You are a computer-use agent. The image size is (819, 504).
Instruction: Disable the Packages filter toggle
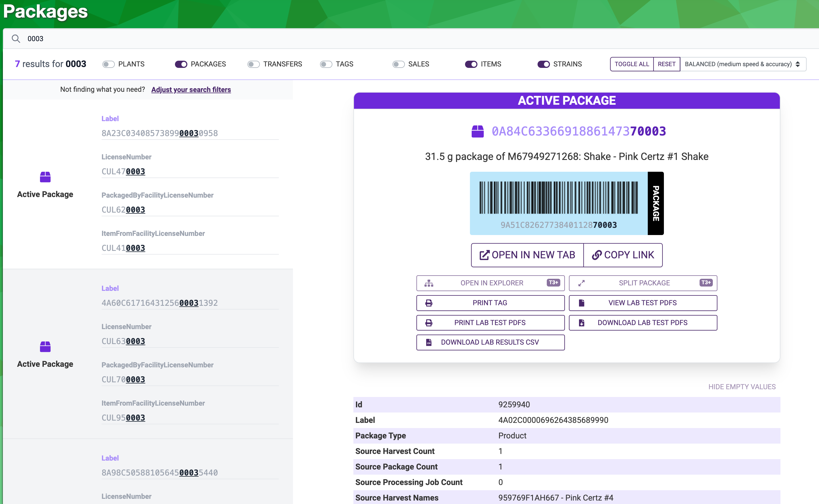pyautogui.click(x=181, y=64)
